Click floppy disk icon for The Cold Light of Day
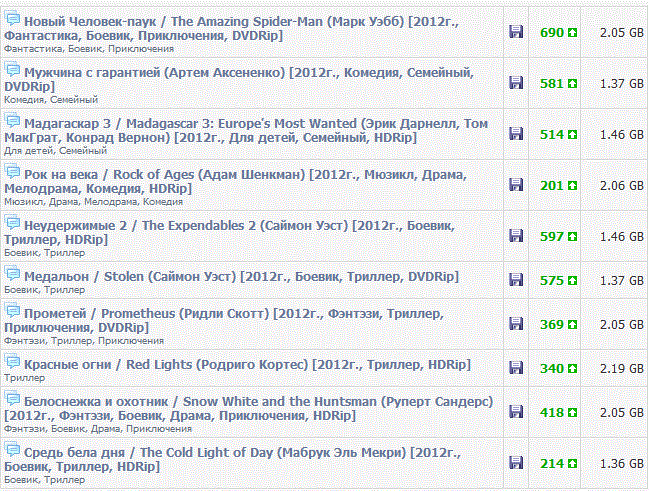 (516, 463)
